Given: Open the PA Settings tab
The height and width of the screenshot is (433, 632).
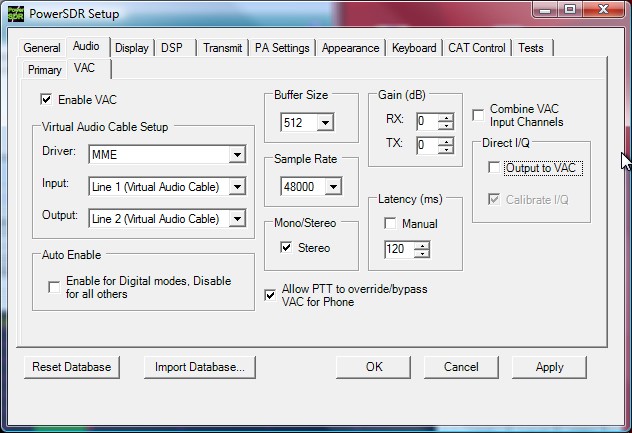Looking at the screenshot, I should pos(282,48).
